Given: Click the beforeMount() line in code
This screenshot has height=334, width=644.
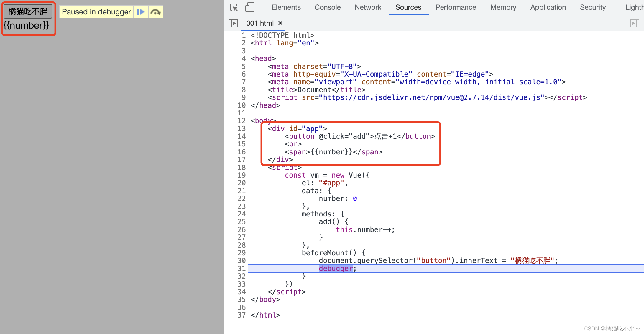Looking at the screenshot, I should click(333, 253).
